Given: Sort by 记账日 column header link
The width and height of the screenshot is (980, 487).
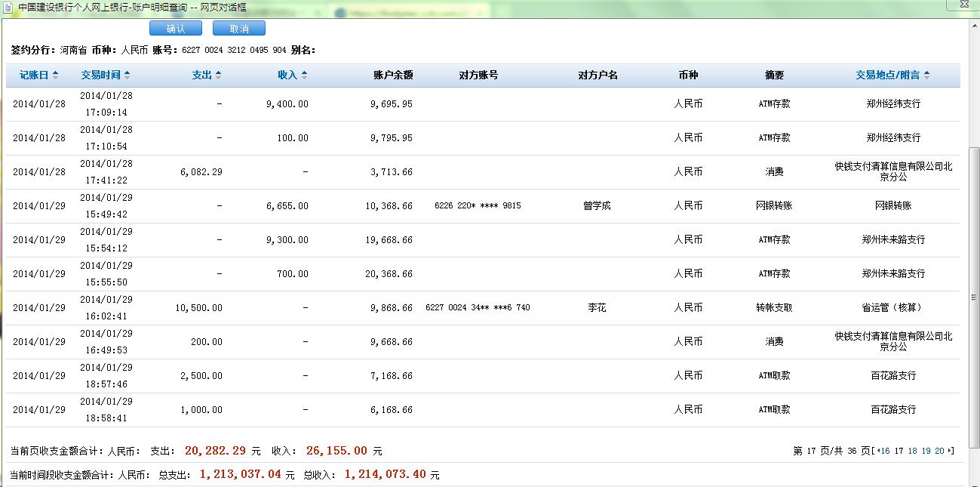Looking at the screenshot, I should (34, 76).
